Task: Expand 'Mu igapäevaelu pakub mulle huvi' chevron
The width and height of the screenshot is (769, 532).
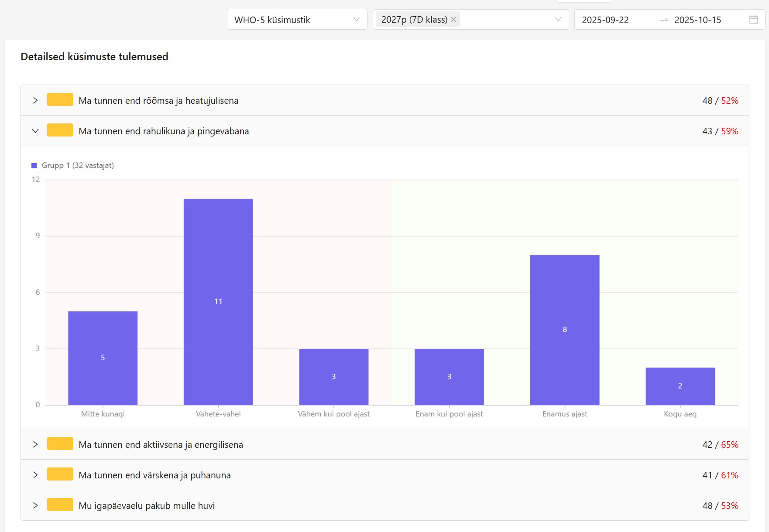Action: pyautogui.click(x=35, y=506)
